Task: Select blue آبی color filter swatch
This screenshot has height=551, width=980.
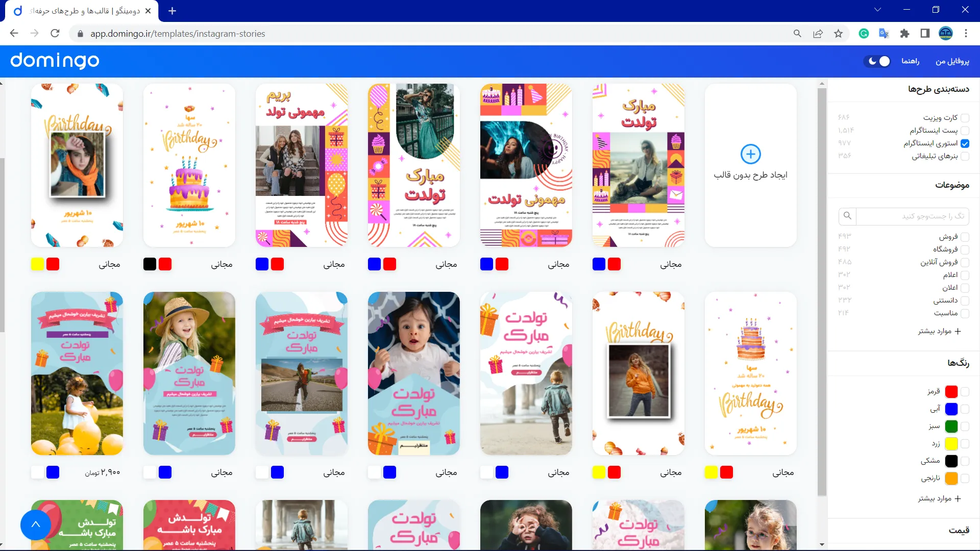Action: coord(951,409)
